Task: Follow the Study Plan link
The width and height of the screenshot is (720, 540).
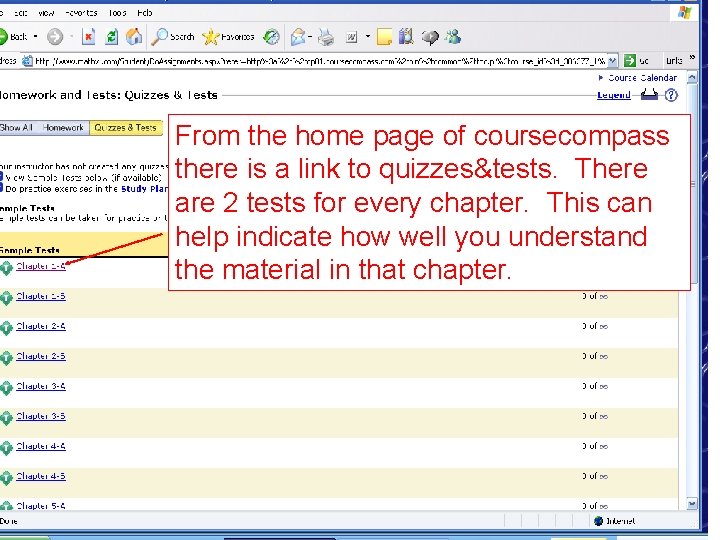Action: tap(145, 189)
